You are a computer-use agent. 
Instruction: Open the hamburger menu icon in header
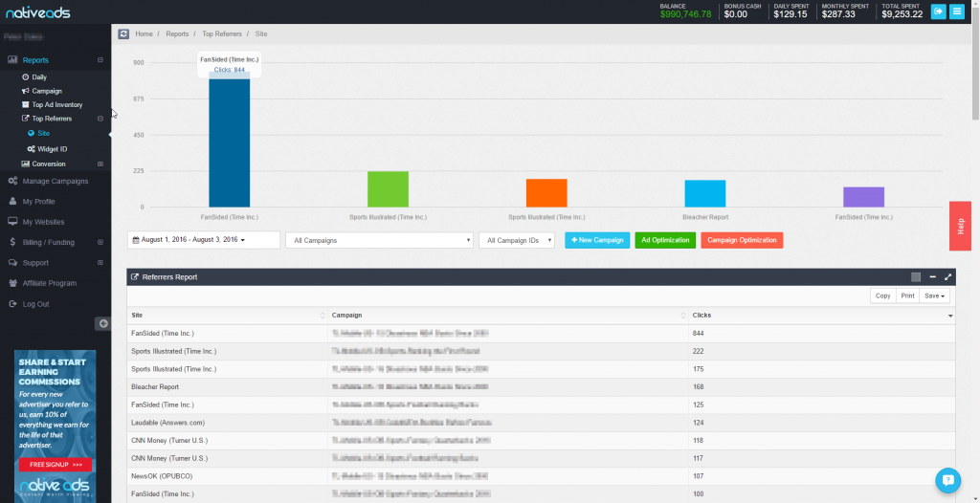(x=957, y=11)
